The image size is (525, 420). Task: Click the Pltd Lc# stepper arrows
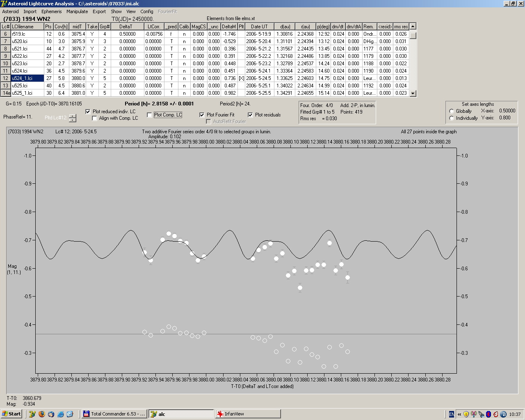coord(73,118)
